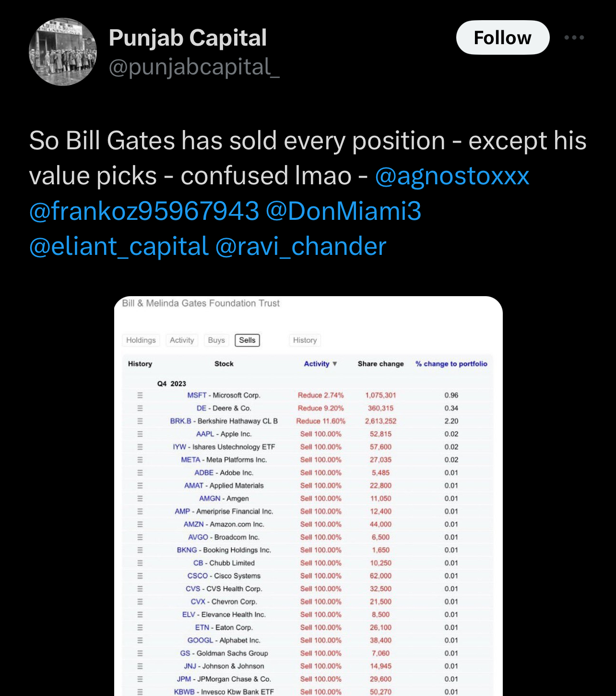Open the @agnostoxxx mention link
The width and height of the screenshot is (616, 696).
(452, 176)
